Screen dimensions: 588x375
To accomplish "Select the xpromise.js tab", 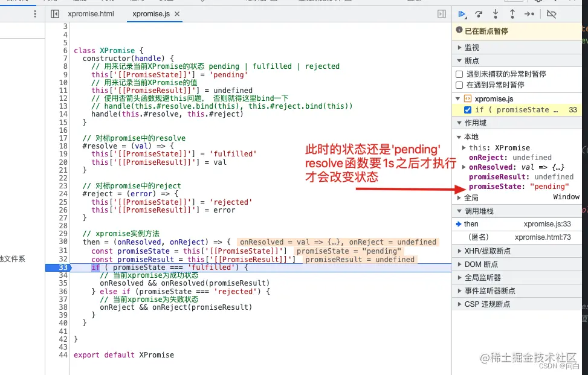I will point(150,14).
